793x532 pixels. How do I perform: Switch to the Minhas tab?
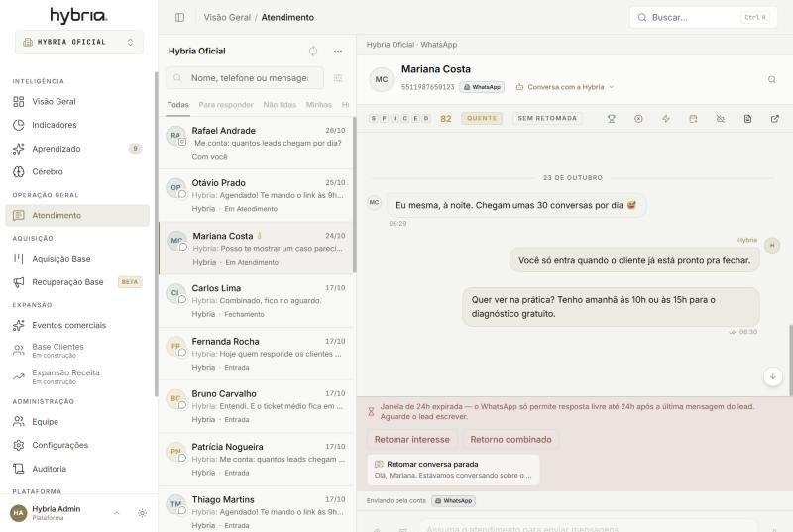[x=318, y=105]
